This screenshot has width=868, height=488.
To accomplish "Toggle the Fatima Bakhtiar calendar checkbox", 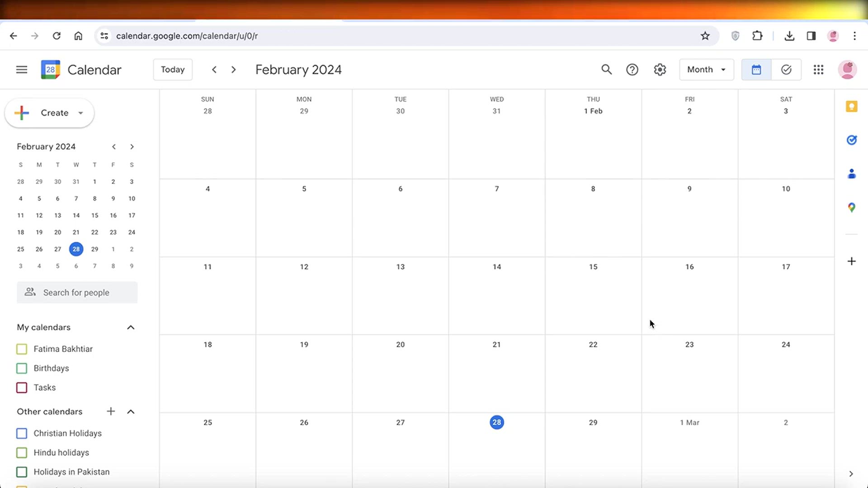I will [22, 349].
